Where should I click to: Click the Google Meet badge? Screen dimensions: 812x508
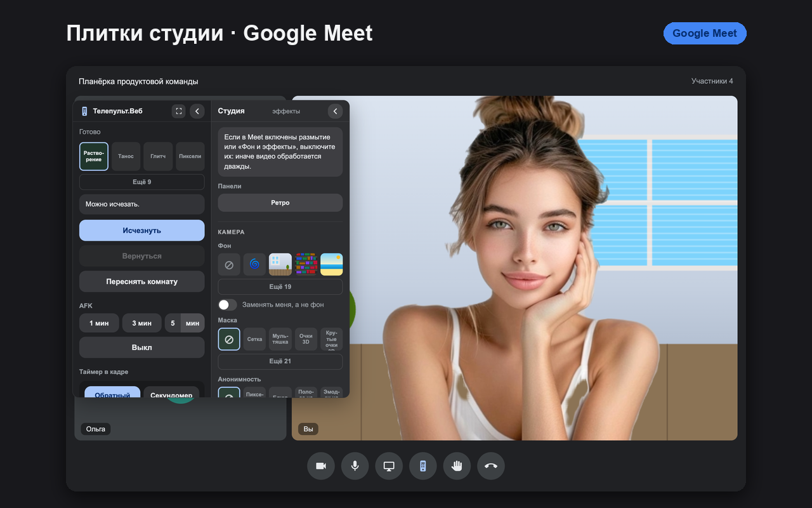tap(705, 34)
